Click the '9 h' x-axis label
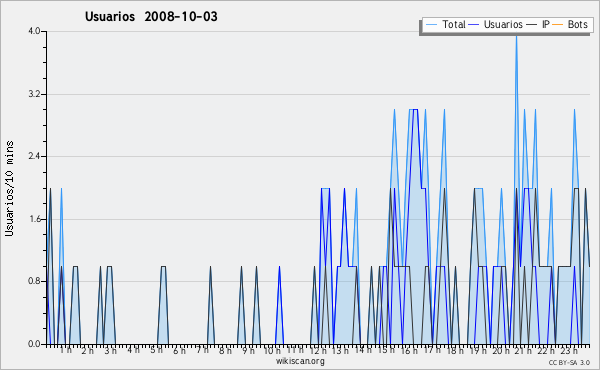The height and width of the screenshot is (370, 600). pos(248,351)
